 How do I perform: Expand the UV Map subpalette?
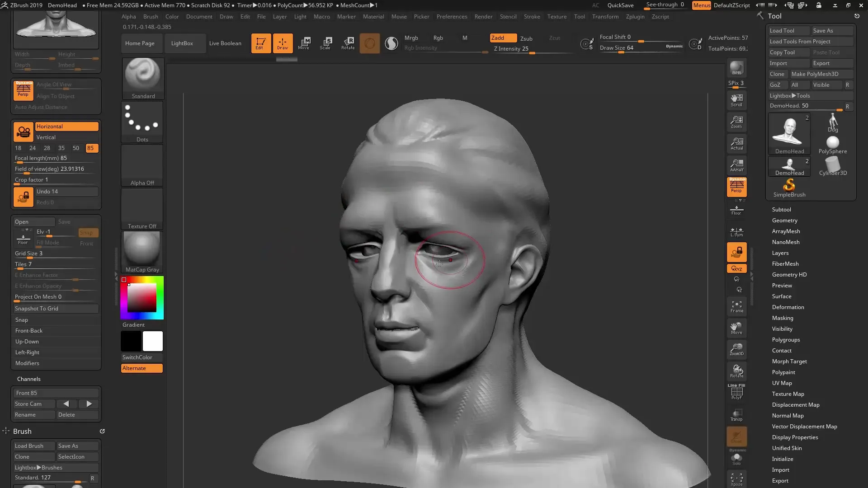(782, 383)
